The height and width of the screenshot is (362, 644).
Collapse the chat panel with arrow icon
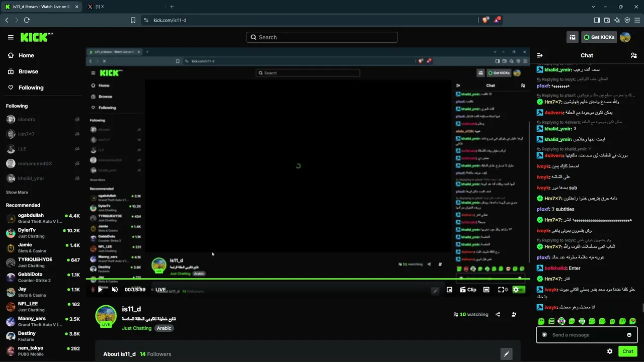(x=540, y=55)
